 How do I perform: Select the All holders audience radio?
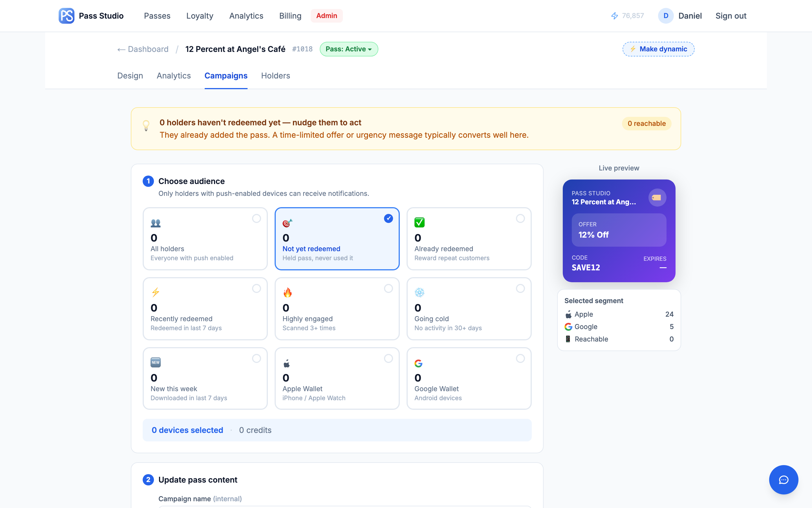click(256, 219)
